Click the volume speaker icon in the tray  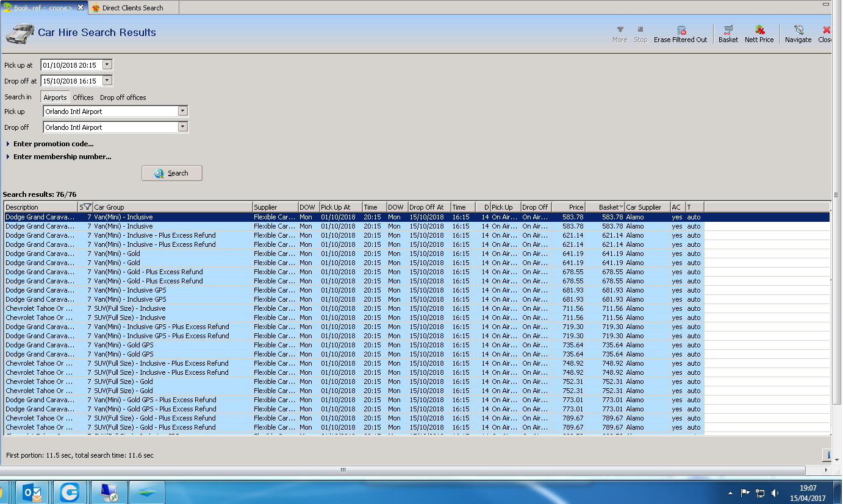[x=775, y=493]
